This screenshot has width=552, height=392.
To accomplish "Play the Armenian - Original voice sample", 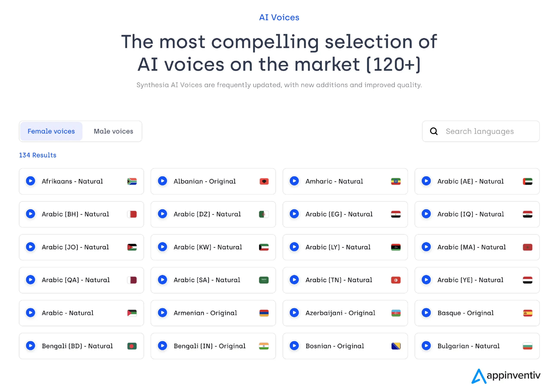I will (162, 313).
